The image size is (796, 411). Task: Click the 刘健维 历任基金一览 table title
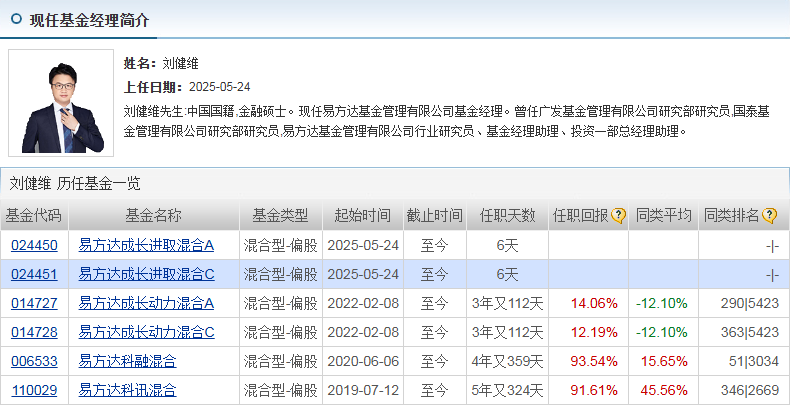pyautogui.click(x=75, y=183)
